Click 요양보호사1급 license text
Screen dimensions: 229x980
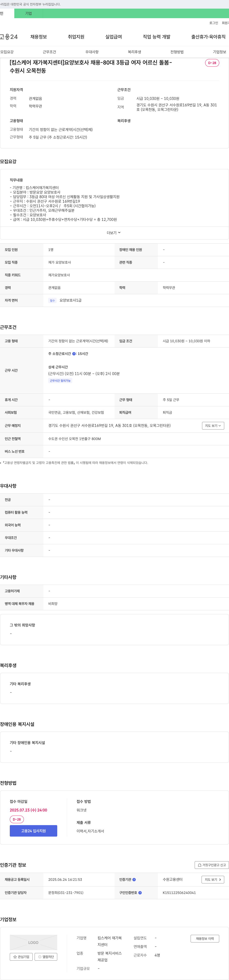tap(70, 300)
